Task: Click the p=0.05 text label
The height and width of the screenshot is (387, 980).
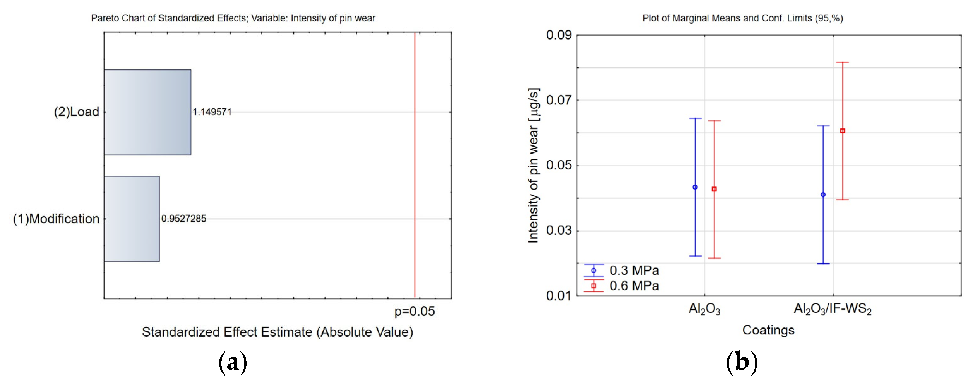Action: pos(414,311)
